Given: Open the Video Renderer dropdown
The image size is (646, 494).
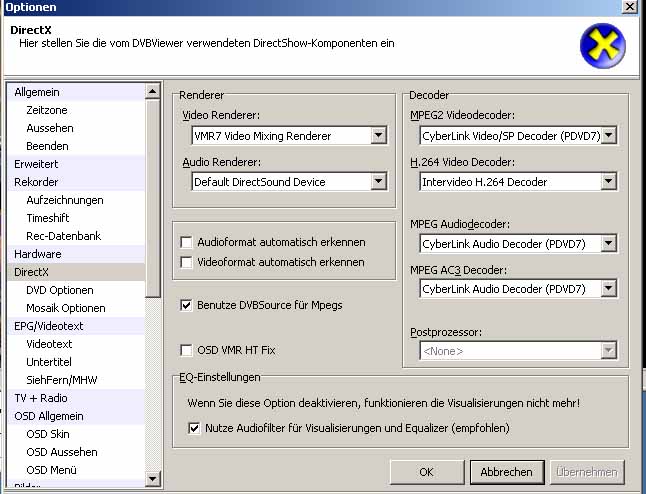Looking at the screenshot, I should [x=378, y=136].
